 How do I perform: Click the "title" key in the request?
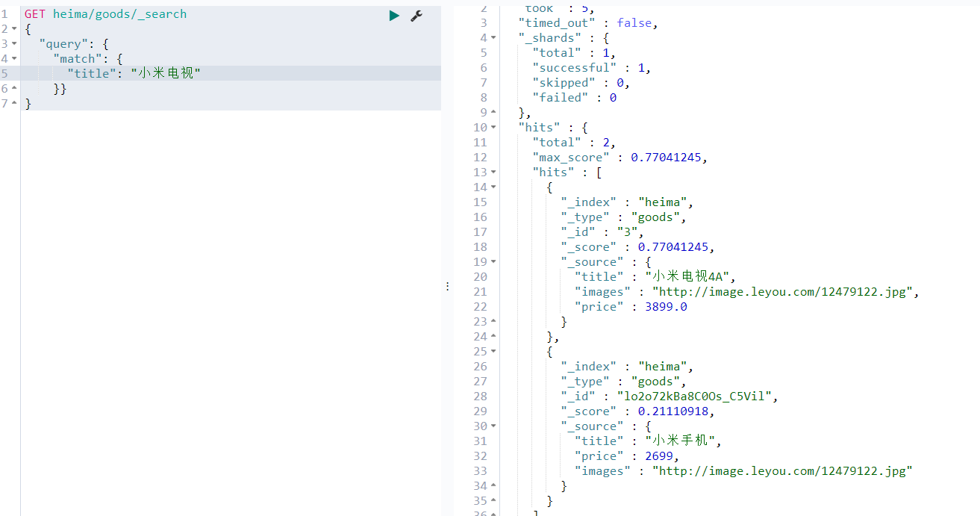[x=92, y=73]
